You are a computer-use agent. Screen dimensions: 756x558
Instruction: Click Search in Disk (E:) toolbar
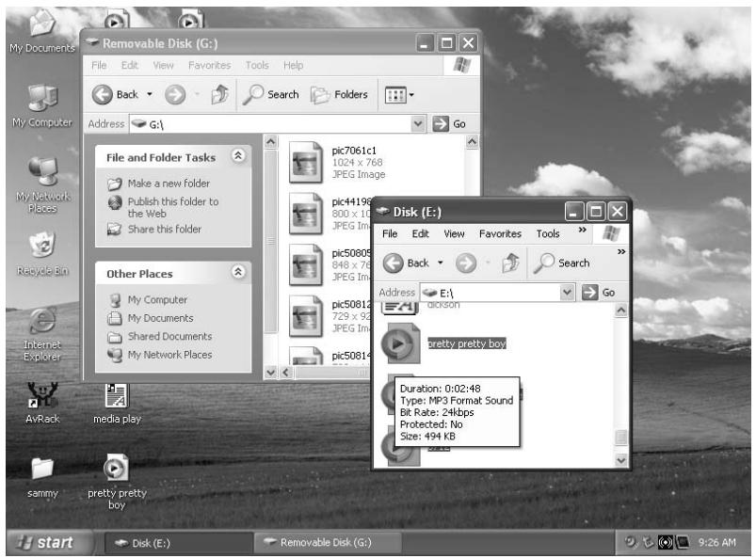point(562,263)
